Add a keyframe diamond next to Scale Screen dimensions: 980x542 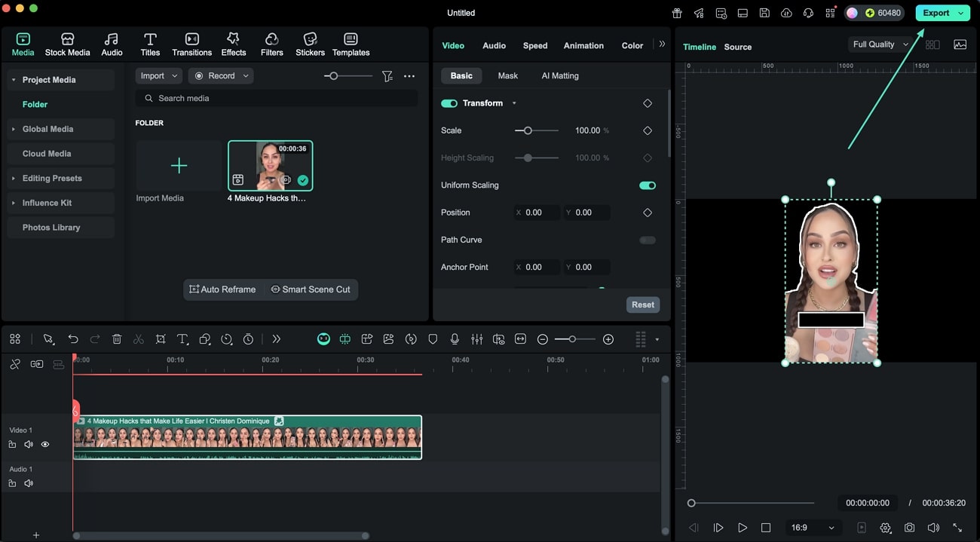pos(647,130)
